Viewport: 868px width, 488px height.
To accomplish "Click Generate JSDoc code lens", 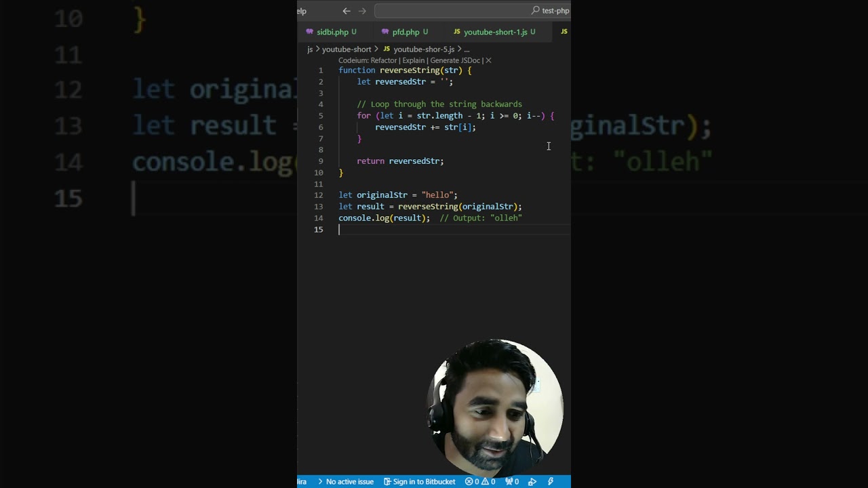I will (455, 60).
